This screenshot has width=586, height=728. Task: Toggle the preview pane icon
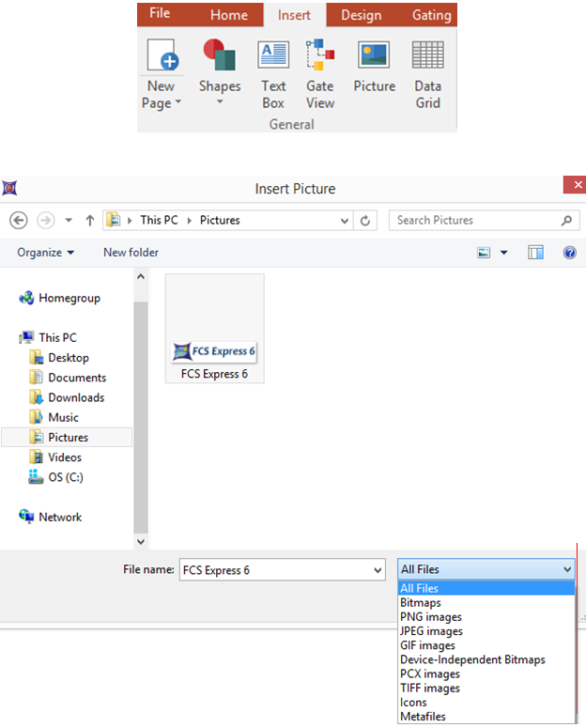click(536, 253)
